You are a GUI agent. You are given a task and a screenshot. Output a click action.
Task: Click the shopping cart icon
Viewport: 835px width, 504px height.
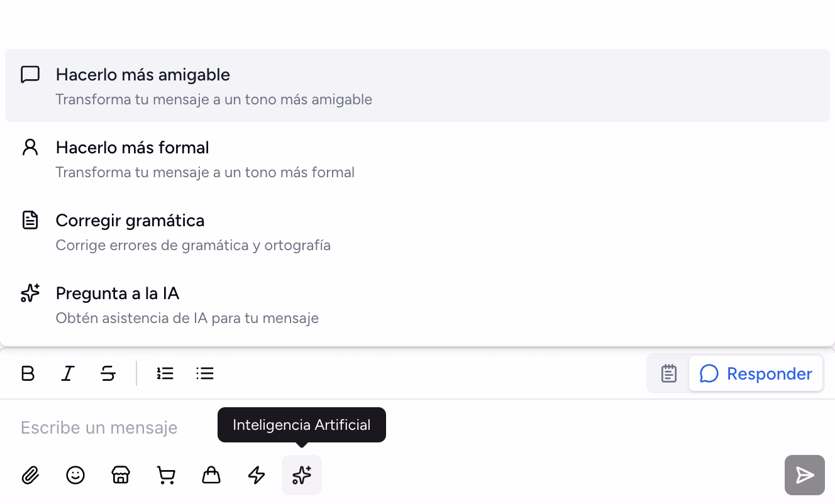tap(166, 475)
